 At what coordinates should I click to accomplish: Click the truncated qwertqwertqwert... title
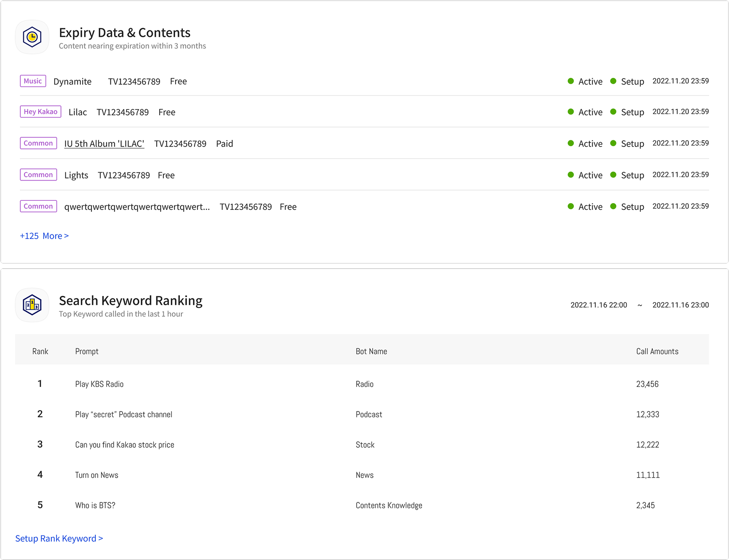coord(137,207)
